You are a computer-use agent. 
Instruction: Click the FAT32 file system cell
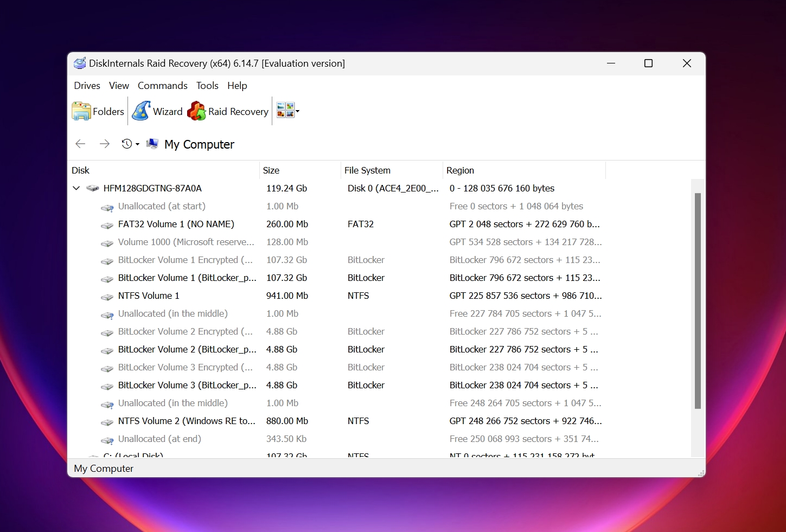[361, 224]
